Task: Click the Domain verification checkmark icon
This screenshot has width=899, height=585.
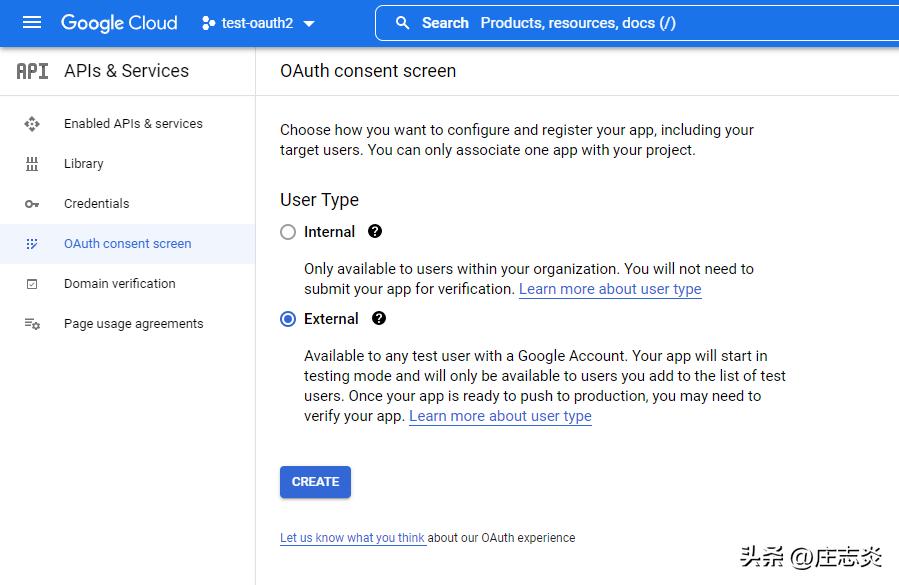Action: pos(33,283)
